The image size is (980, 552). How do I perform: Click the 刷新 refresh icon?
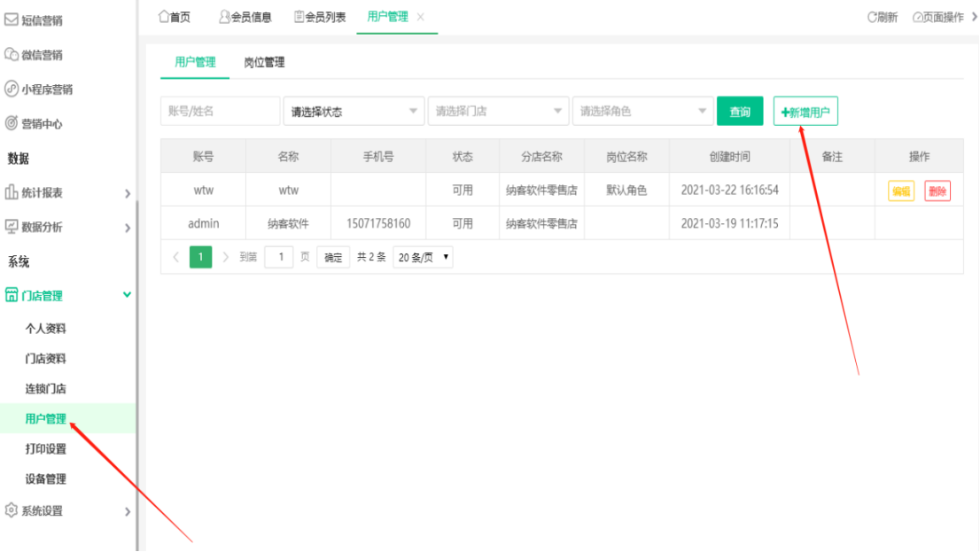(873, 16)
